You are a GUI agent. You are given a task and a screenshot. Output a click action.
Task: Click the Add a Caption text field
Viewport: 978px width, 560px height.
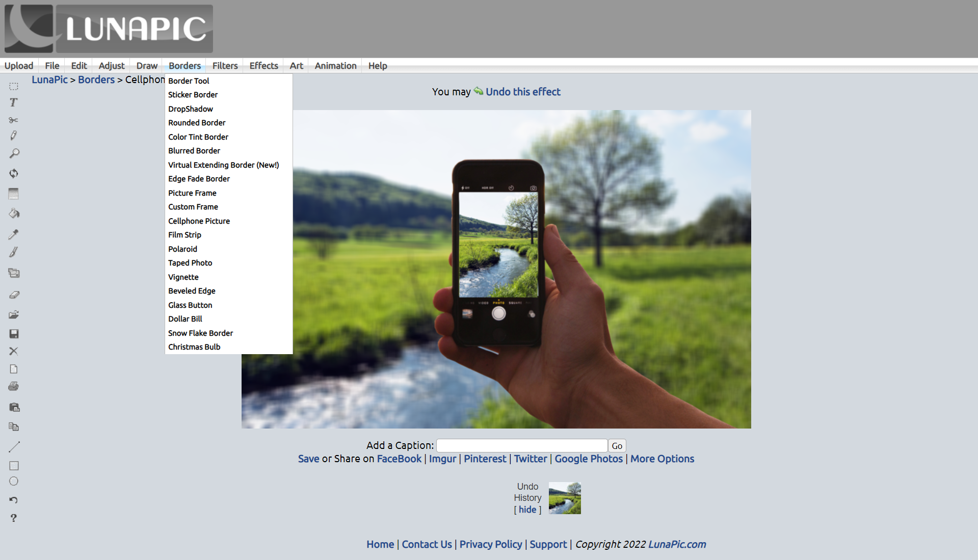point(521,446)
